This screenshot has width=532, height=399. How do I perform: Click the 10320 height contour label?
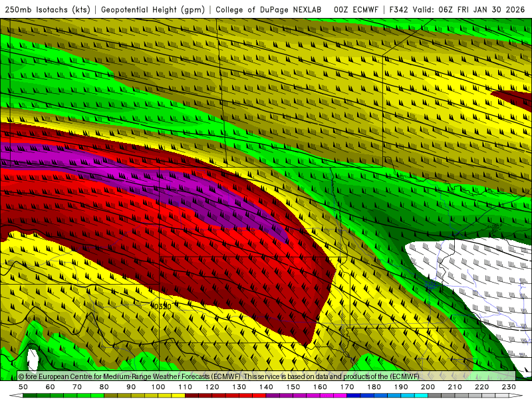pyautogui.click(x=162, y=307)
